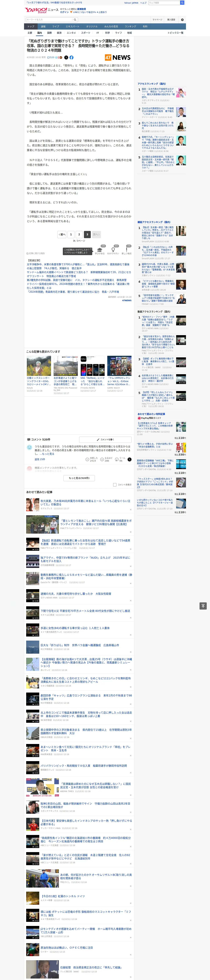Image resolution: width=210 pixels, height=980 pixels.
Task: Expand comment with …もっと見る link
Action: (48, 454)
